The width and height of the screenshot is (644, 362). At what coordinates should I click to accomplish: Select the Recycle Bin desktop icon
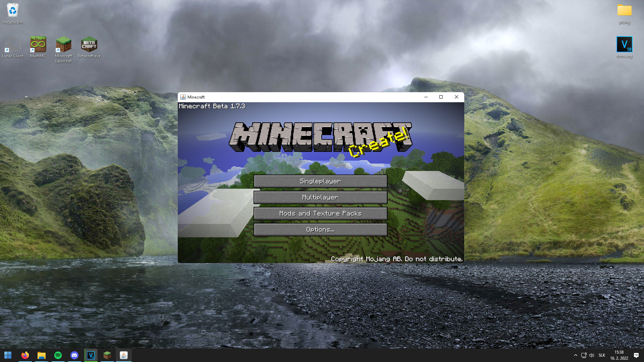[x=12, y=13]
